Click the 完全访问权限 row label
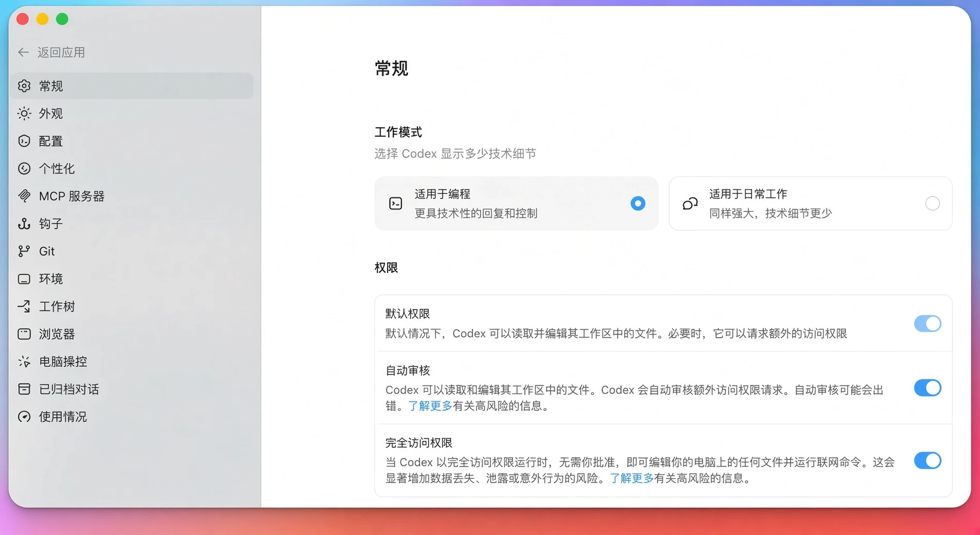This screenshot has width=980, height=535. click(x=419, y=443)
